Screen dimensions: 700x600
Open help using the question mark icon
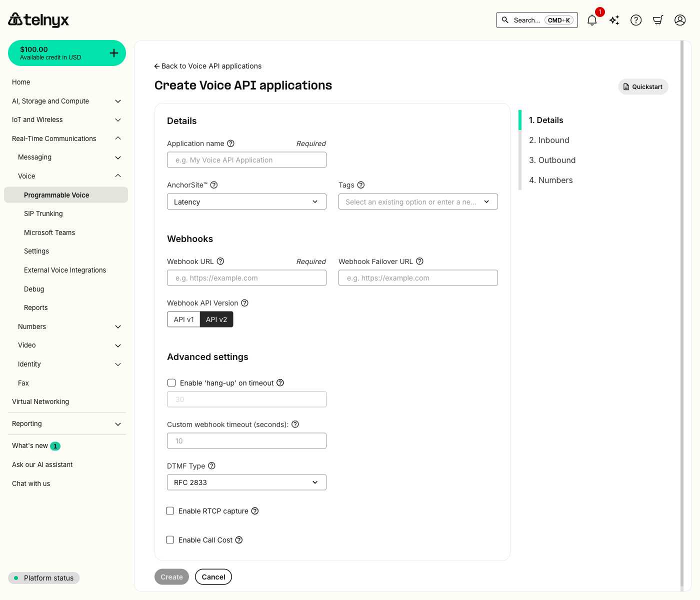635,20
